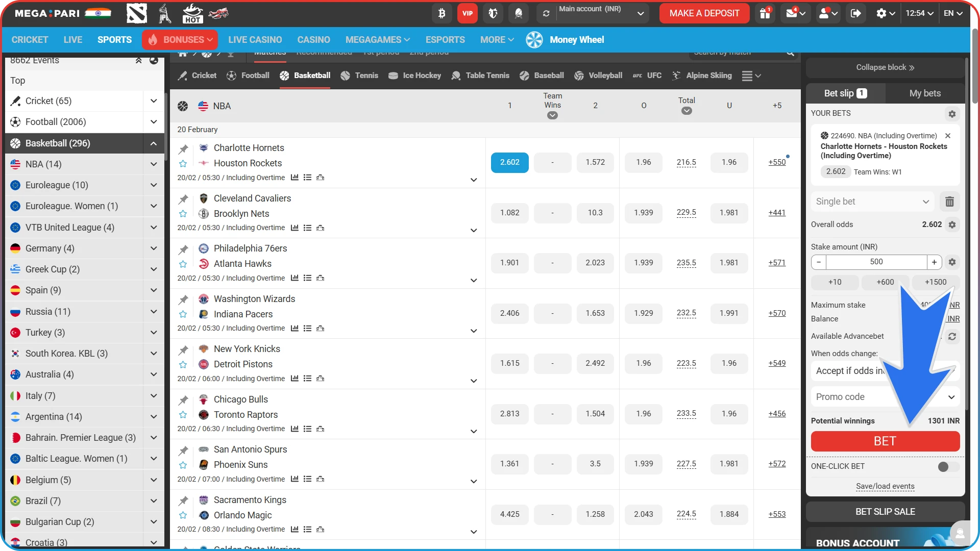Viewport: 980px width, 551px height.
Task: Open bet slip settings gear icon
Action: [951, 114]
